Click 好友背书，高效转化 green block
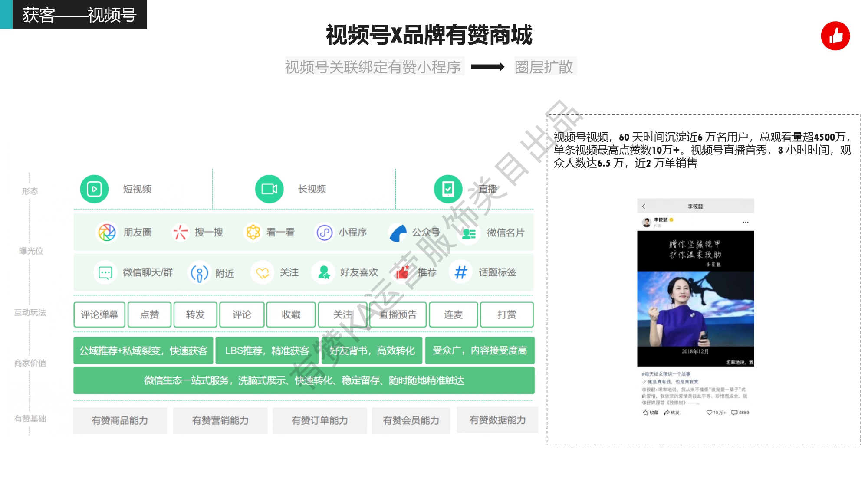The width and height of the screenshot is (868, 488). (372, 350)
